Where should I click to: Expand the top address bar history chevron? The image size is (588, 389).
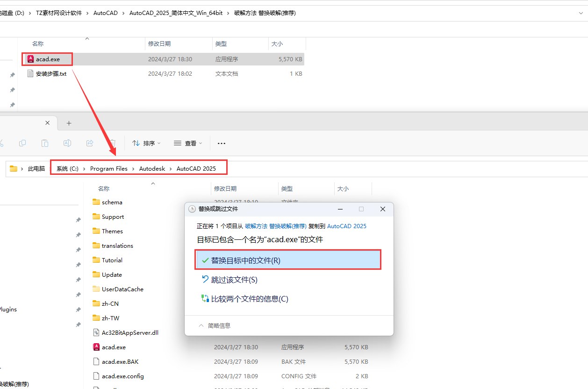581,13
